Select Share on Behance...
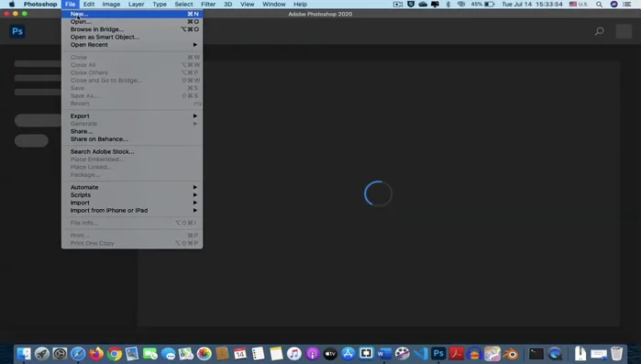Screen dimensions: 641x364 [132, 139]
